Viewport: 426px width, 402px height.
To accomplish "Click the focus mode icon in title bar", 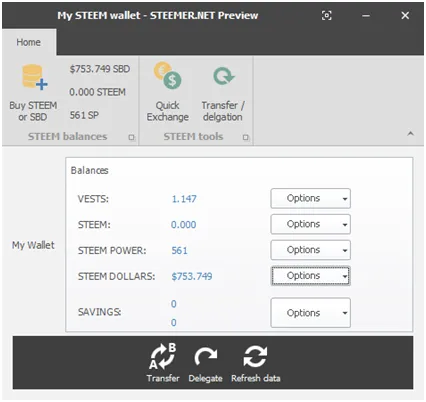I will tap(327, 15).
